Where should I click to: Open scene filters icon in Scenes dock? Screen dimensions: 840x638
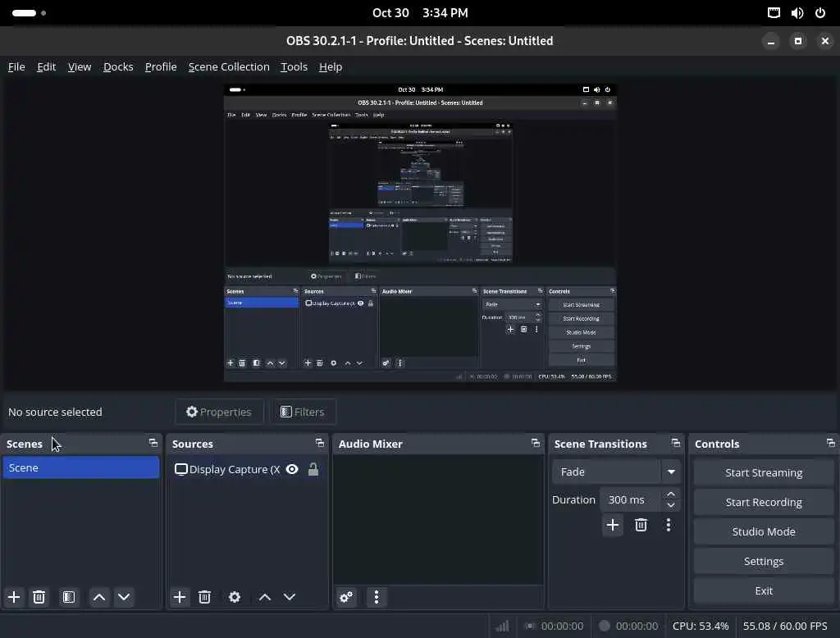click(x=69, y=597)
